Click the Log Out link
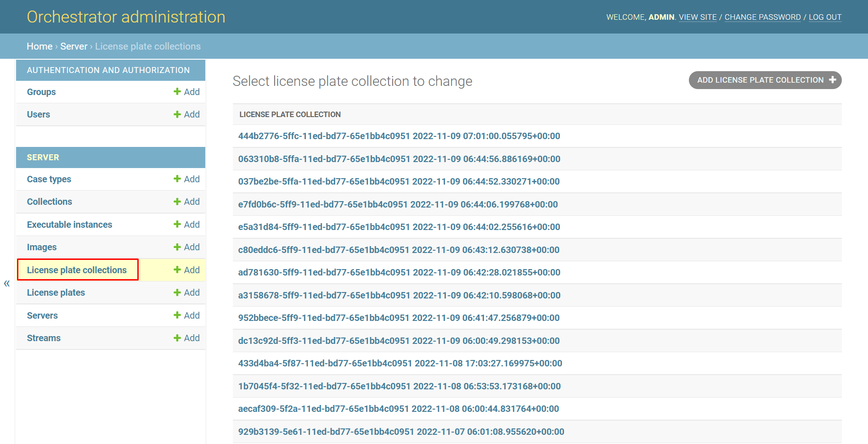Screen dimensions: 868x444 point(825,17)
